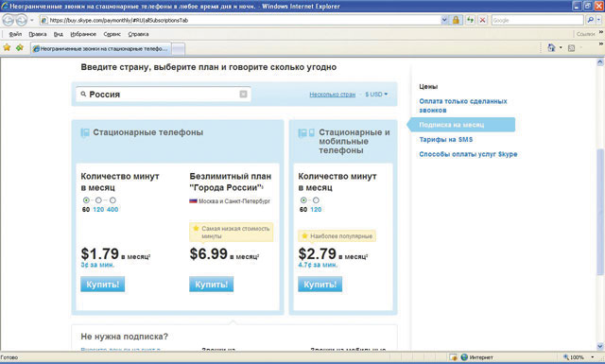605x364 pixels.
Task: Open the Справка menu
Action: tap(138, 34)
